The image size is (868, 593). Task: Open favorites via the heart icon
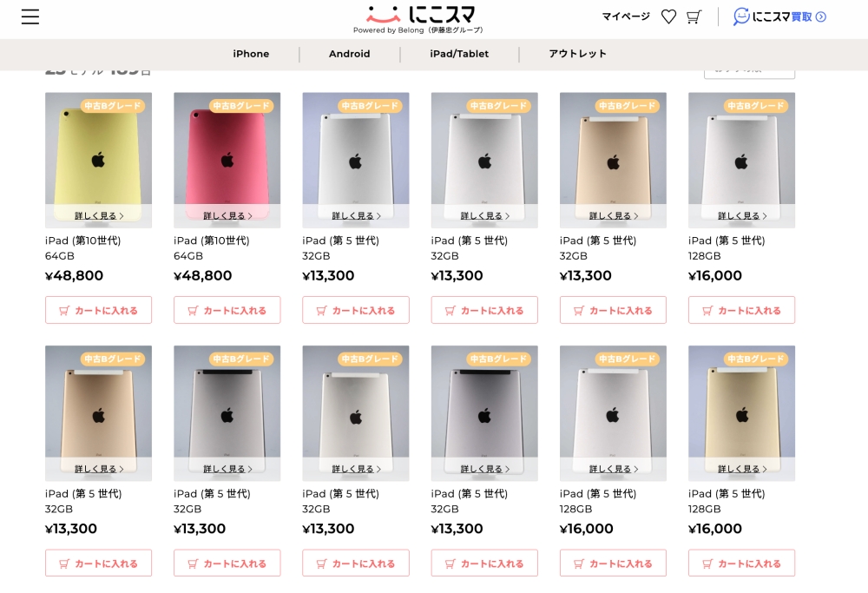click(x=668, y=16)
